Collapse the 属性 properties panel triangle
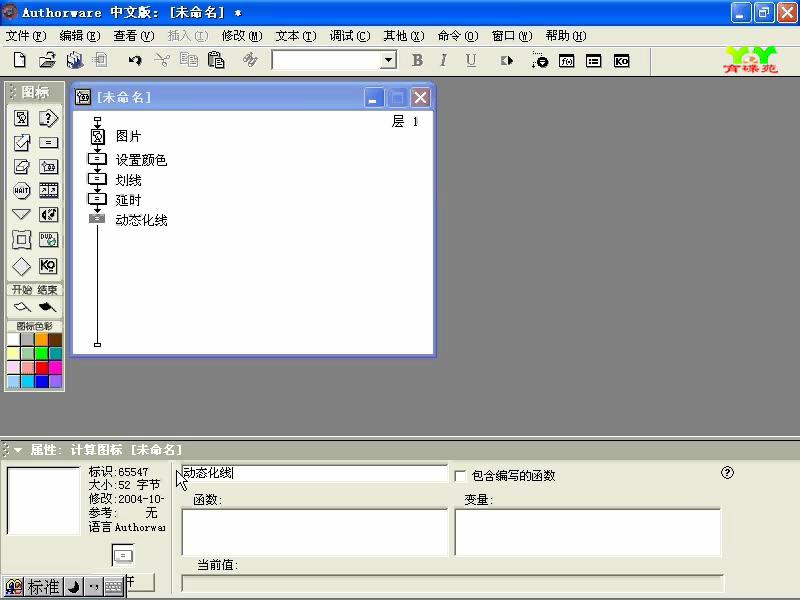This screenshot has height=600, width=800. (x=18, y=450)
